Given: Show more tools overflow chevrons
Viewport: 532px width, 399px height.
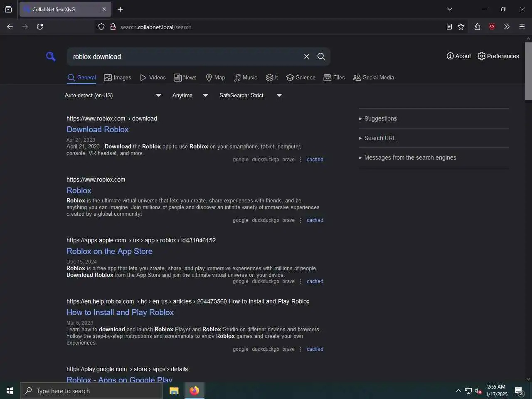Looking at the screenshot, I should (x=507, y=27).
